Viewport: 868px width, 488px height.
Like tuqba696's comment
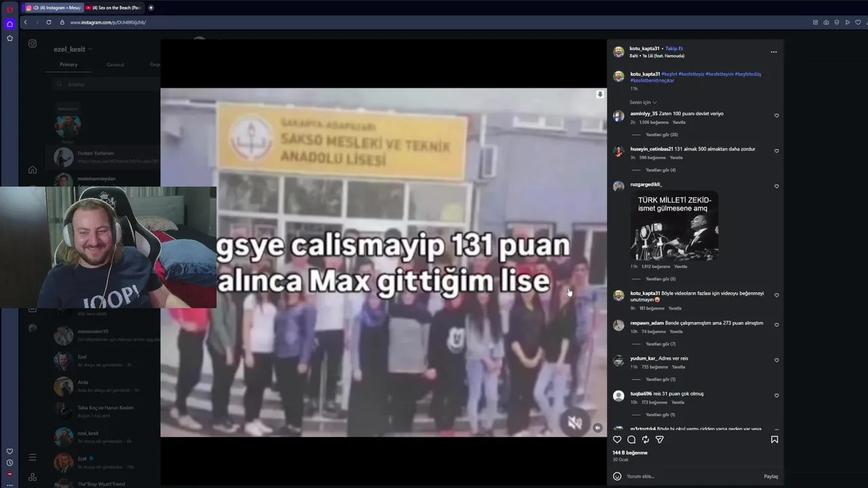tap(776, 396)
